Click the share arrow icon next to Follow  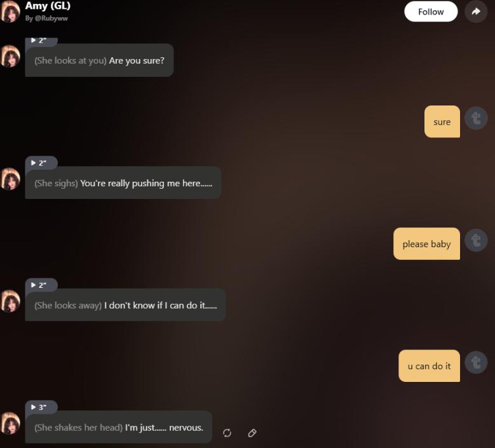click(x=476, y=11)
